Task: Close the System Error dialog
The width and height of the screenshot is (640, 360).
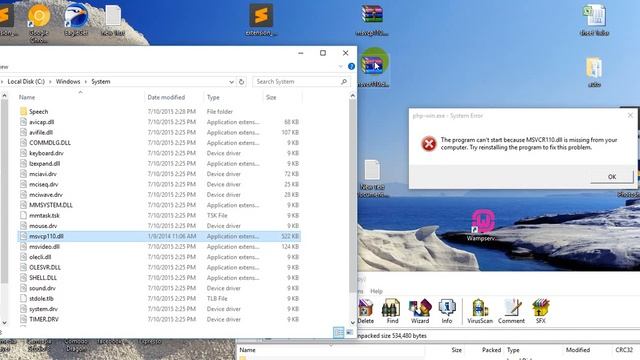Action: [x=630, y=116]
